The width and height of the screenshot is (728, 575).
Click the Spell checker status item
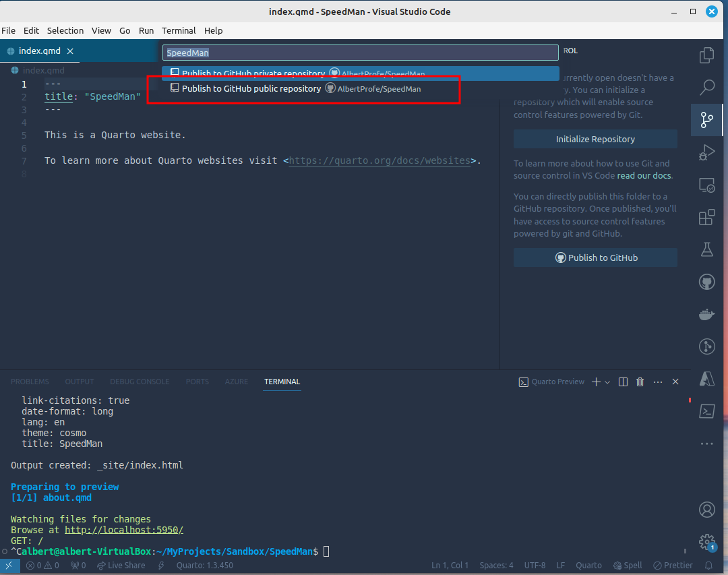coord(628,566)
